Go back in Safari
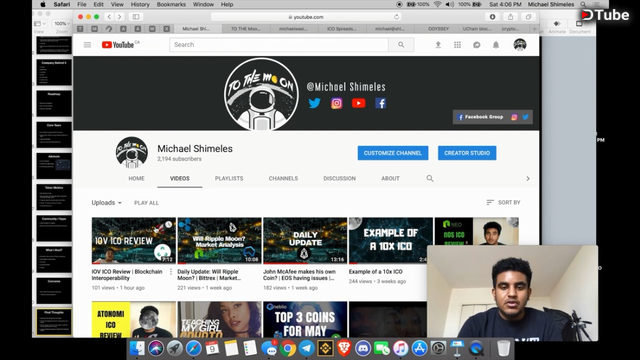 point(109,17)
